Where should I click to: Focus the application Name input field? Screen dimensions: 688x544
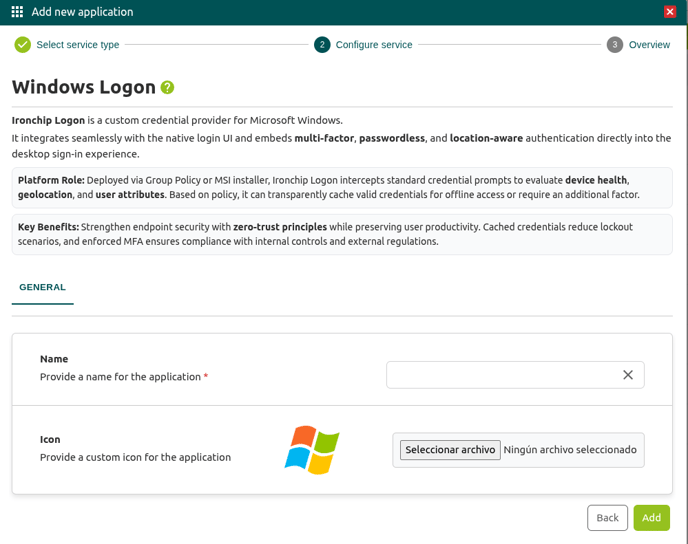click(500, 375)
